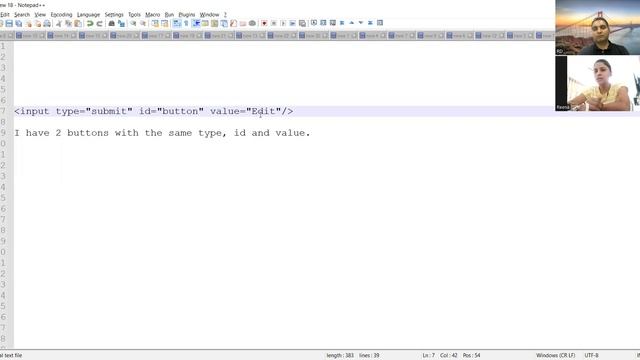Screen dimensions: 640x360
Task: Click 'Windows (CR LF)' line ending indicator
Action: pos(556,356)
